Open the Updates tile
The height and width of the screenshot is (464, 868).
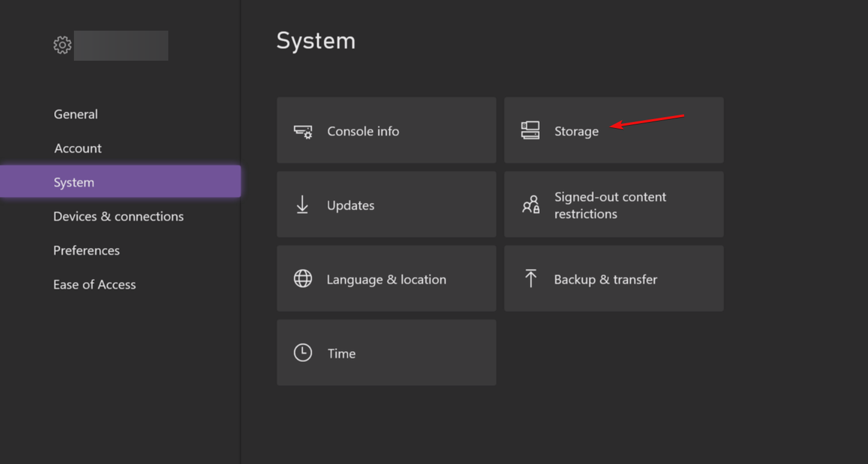(x=386, y=204)
